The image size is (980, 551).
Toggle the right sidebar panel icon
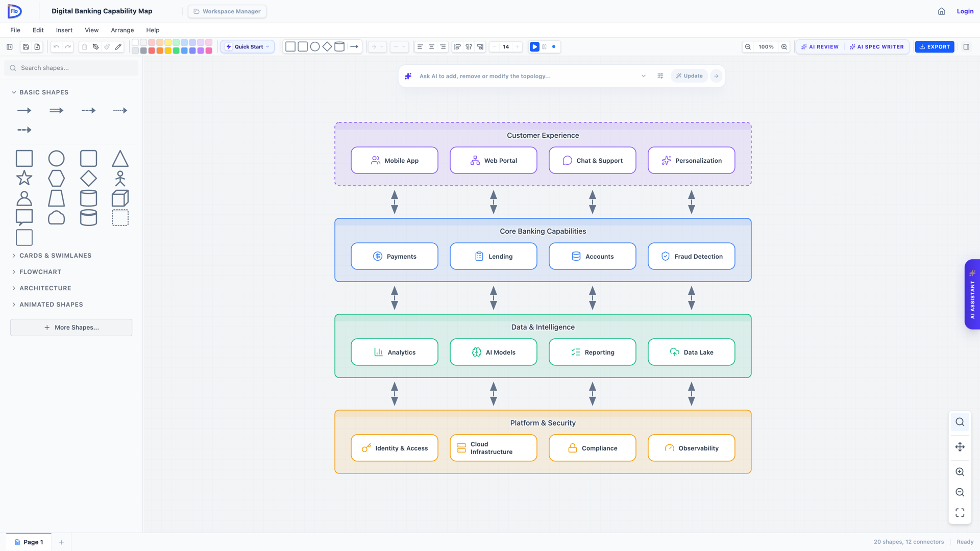coord(966,47)
